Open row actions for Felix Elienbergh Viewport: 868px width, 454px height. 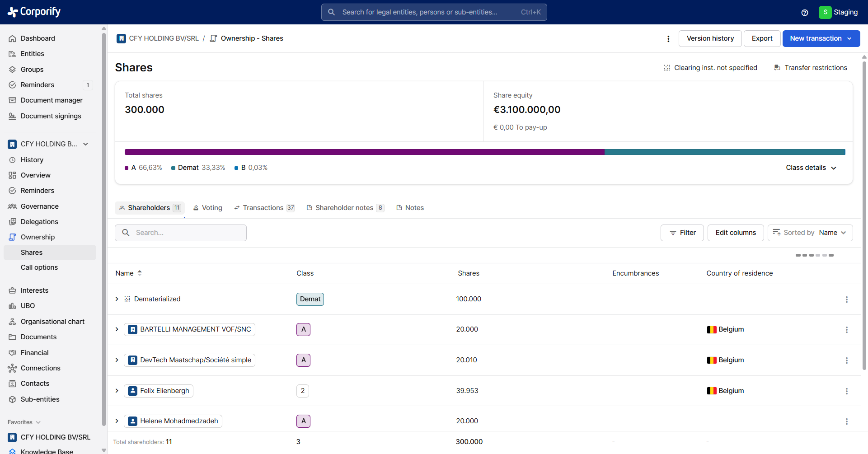point(846,391)
